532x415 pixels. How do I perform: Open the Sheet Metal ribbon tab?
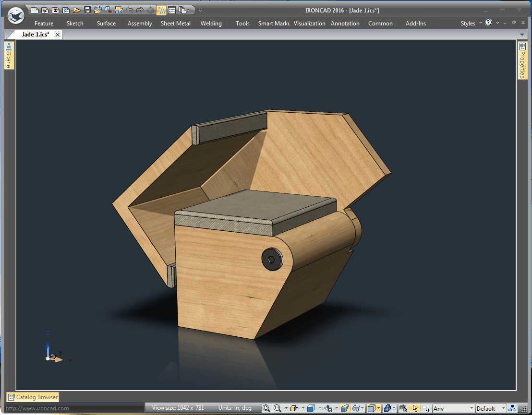pyautogui.click(x=175, y=24)
